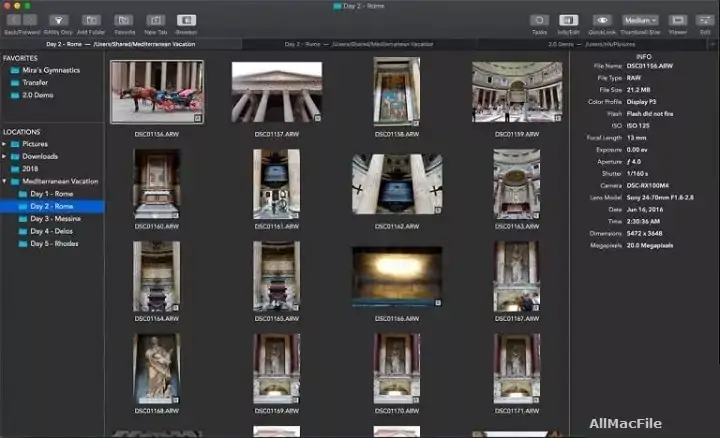Select the Day 3 - Messina folder

[55, 219]
